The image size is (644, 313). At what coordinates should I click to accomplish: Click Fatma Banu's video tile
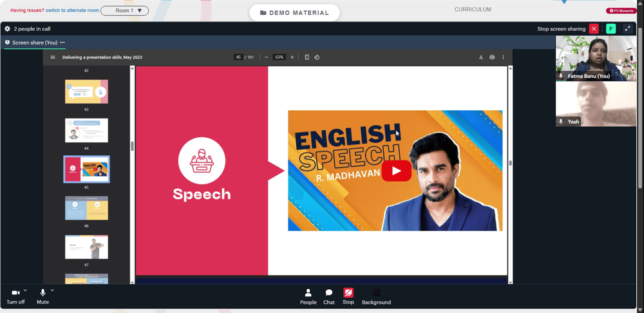point(596,59)
